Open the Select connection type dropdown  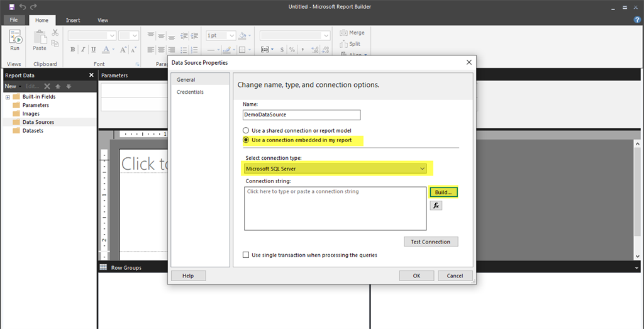[335, 169]
